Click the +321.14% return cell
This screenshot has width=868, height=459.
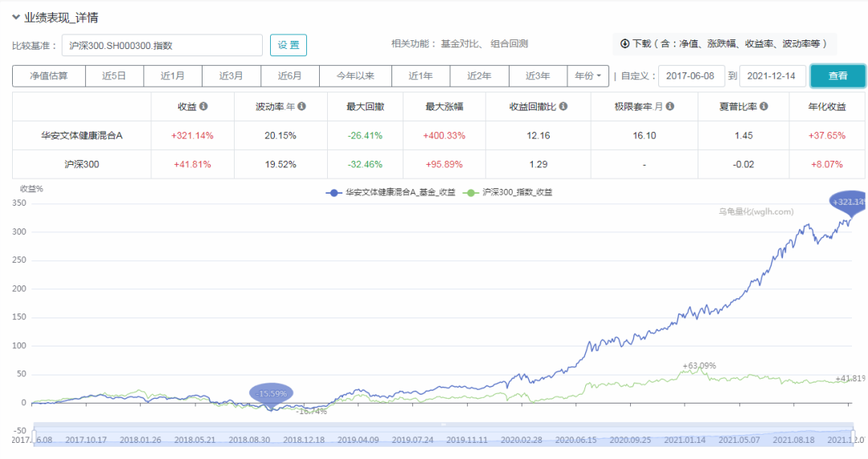pyautogui.click(x=193, y=136)
